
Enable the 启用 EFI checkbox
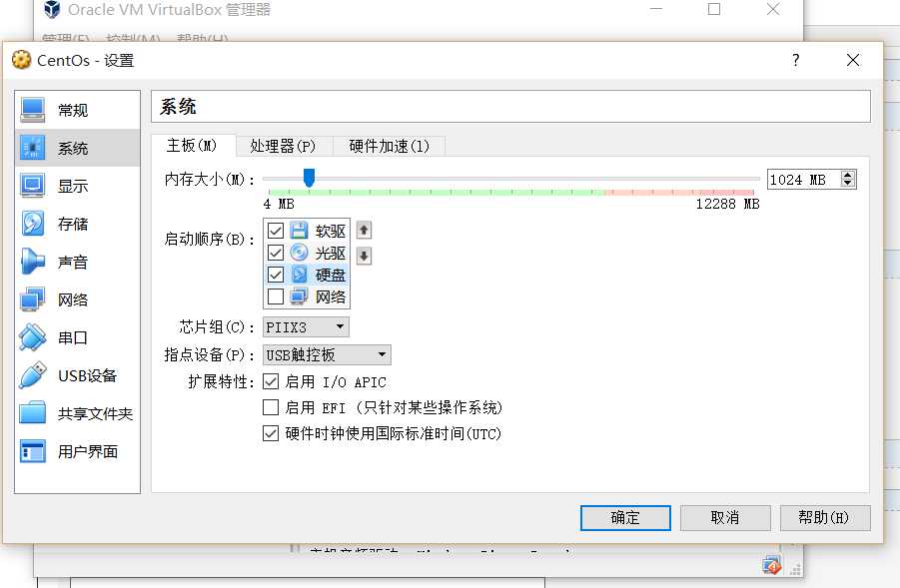(271, 407)
